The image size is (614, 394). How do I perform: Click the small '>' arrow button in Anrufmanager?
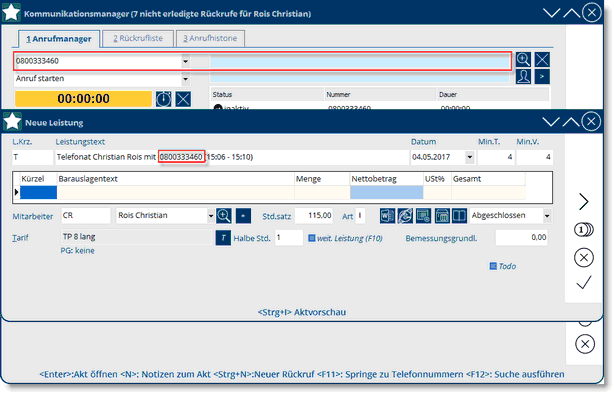(542, 76)
